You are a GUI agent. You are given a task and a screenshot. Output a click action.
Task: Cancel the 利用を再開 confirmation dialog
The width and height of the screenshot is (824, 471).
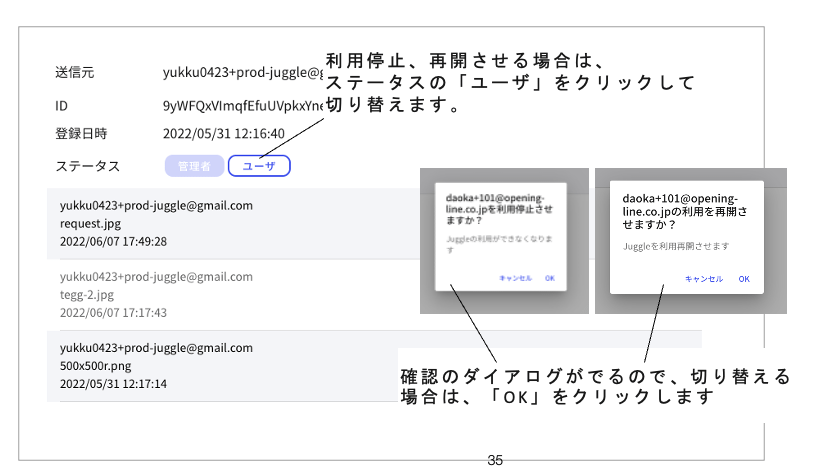(x=704, y=279)
